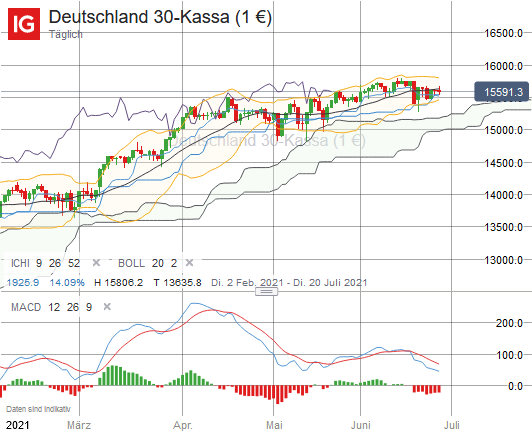Click the Täglich timeframe label
This screenshot has height=434, width=532.
(66, 34)
